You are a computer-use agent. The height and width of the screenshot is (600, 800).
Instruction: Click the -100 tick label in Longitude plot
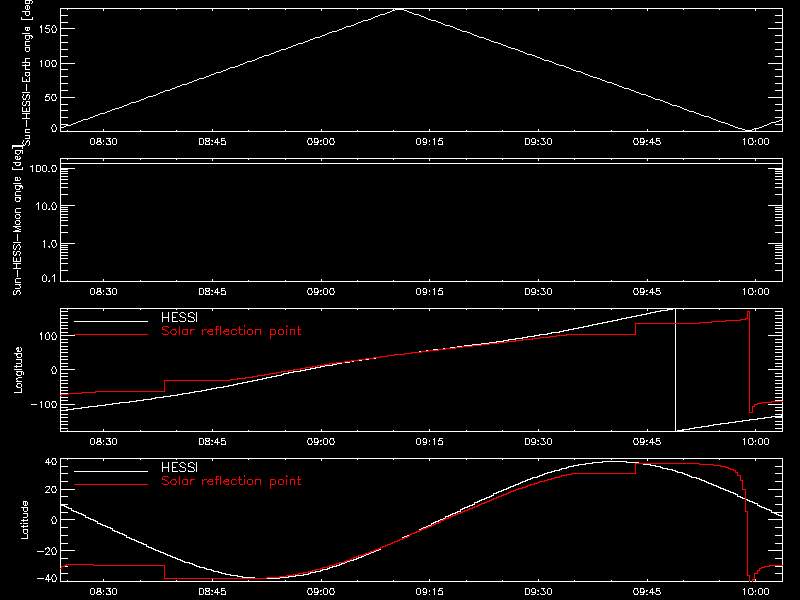pos(43,404)
